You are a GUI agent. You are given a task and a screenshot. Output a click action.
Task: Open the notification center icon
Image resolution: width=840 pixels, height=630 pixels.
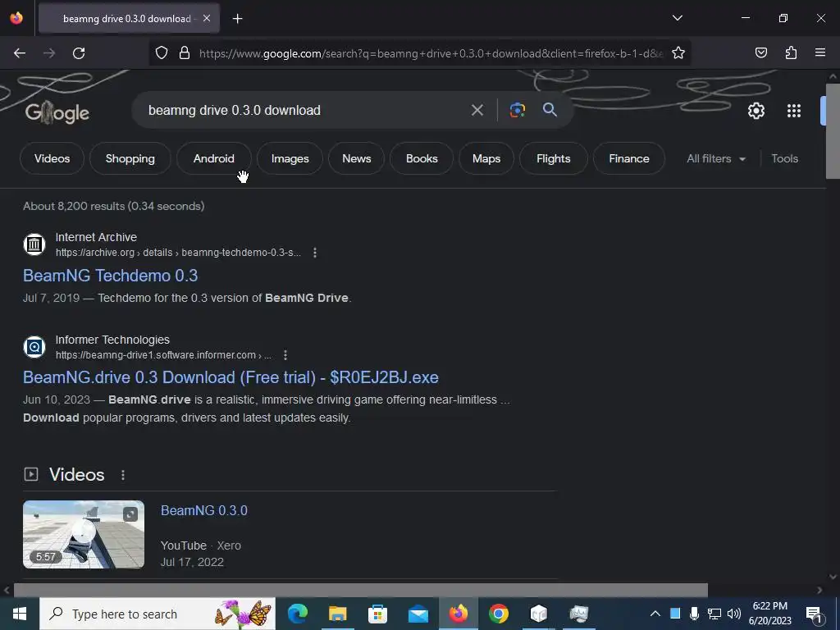coord(815,614)
